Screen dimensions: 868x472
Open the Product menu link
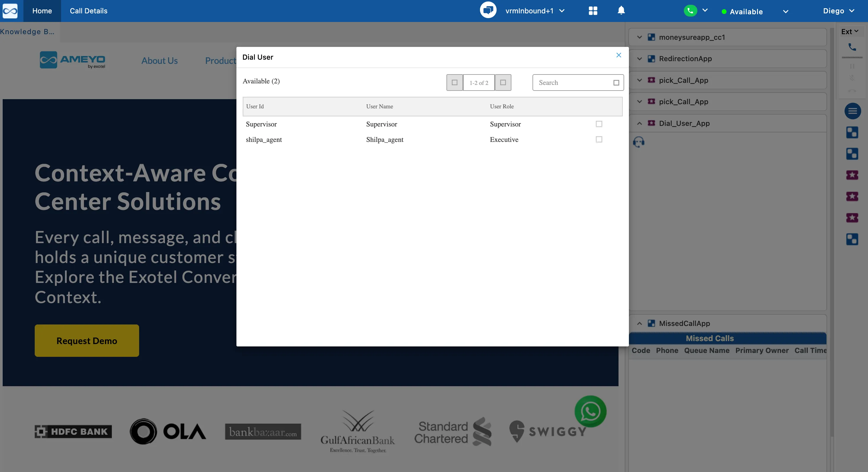[221, 61]
